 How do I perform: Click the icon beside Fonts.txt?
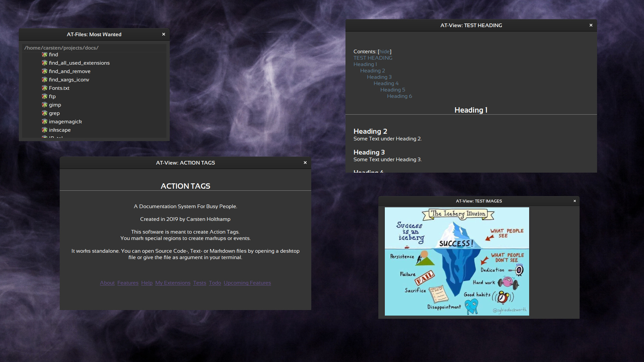[44, 88]
